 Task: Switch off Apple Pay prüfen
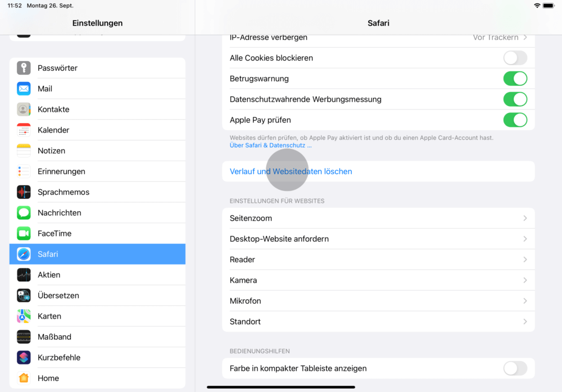515,120
